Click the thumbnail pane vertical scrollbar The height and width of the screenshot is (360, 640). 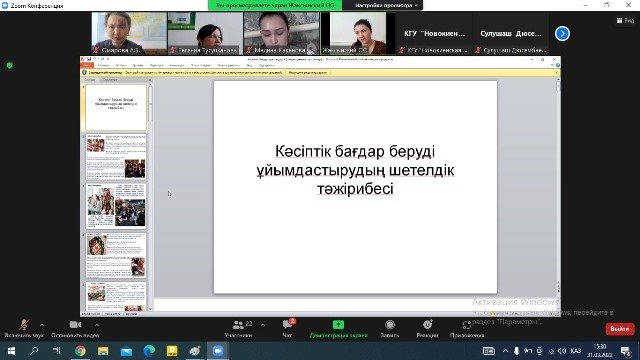150,196
